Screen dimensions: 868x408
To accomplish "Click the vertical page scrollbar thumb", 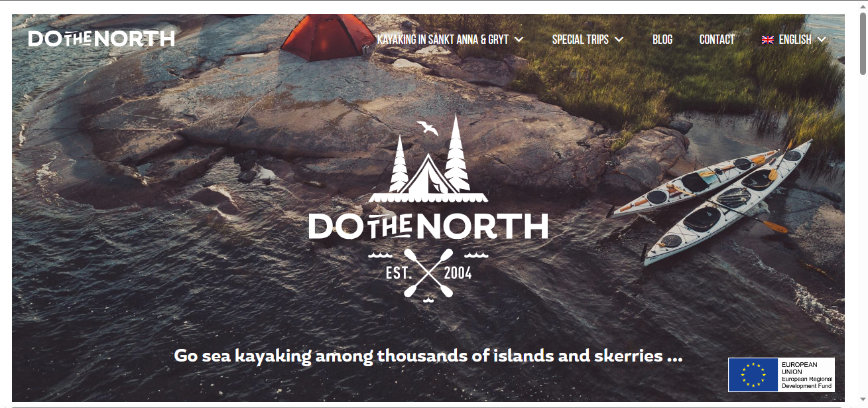I will tap(863, 41).
